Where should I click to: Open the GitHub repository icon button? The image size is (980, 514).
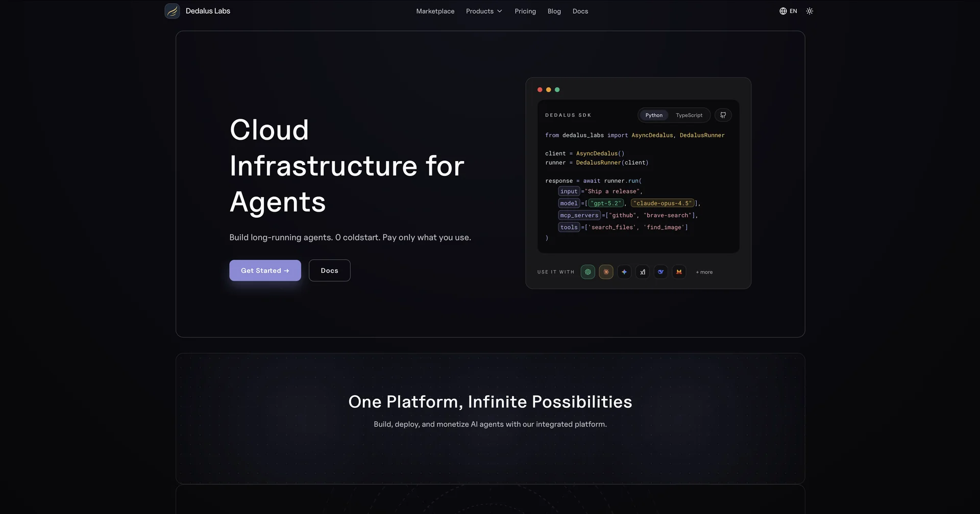pyautogui.click(x=723, y=115)
